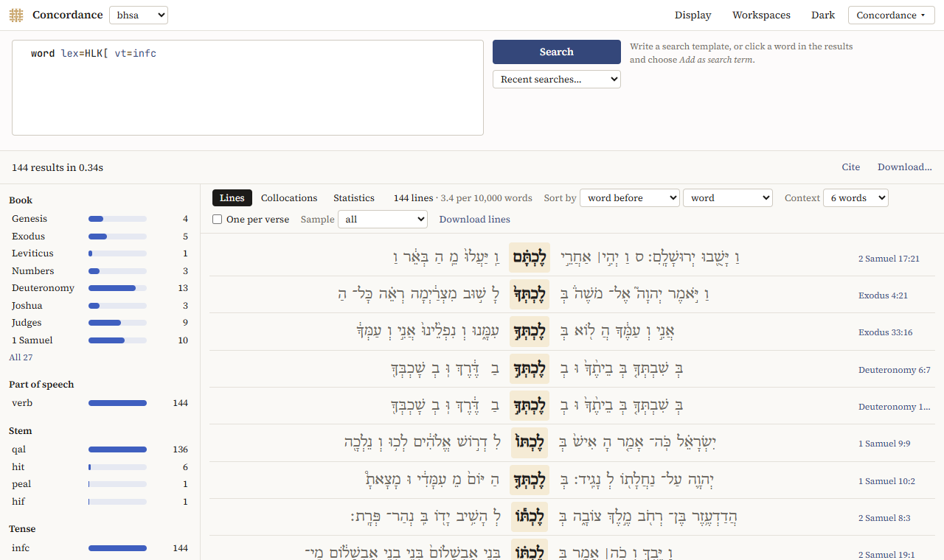
Task: Click the Concordance logo icon
Action: click(x=16, y=15)
